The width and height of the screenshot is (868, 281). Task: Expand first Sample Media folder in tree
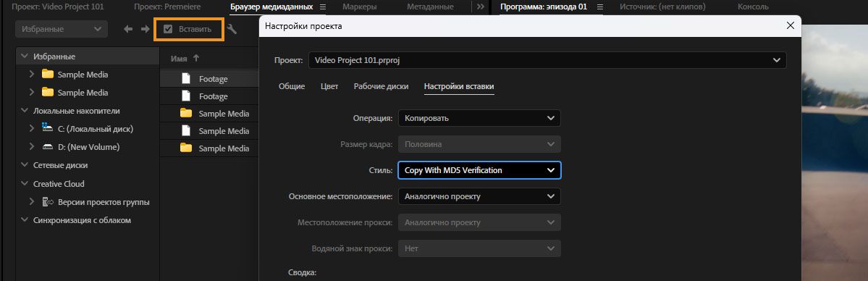click(32, 75)
